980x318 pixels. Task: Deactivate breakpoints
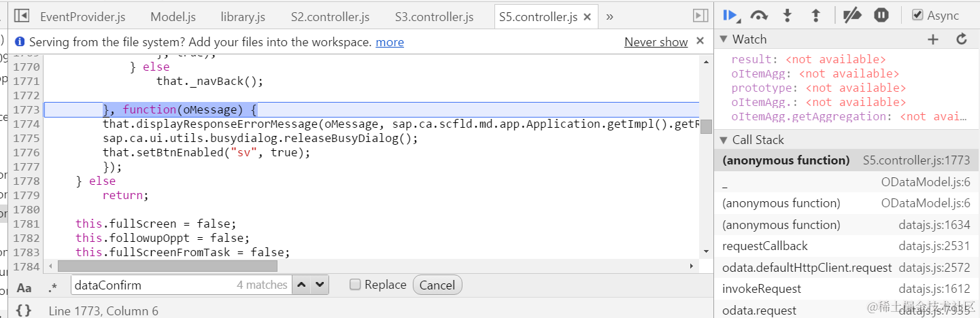click(x=852, y=15)
